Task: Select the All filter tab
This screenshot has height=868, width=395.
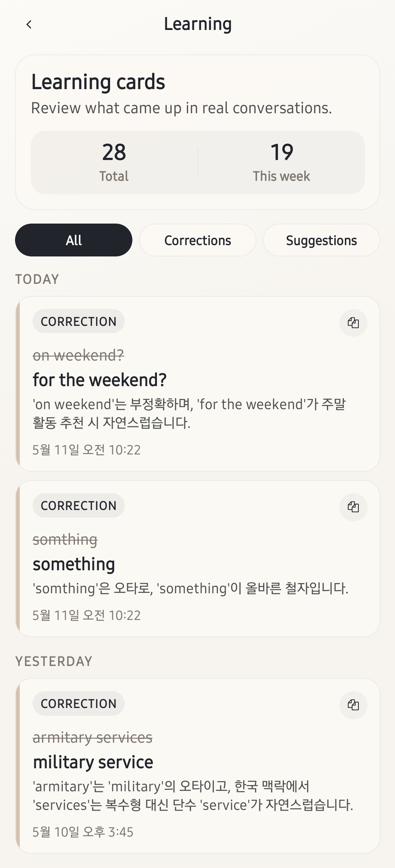Action: [x=74, y=240]
